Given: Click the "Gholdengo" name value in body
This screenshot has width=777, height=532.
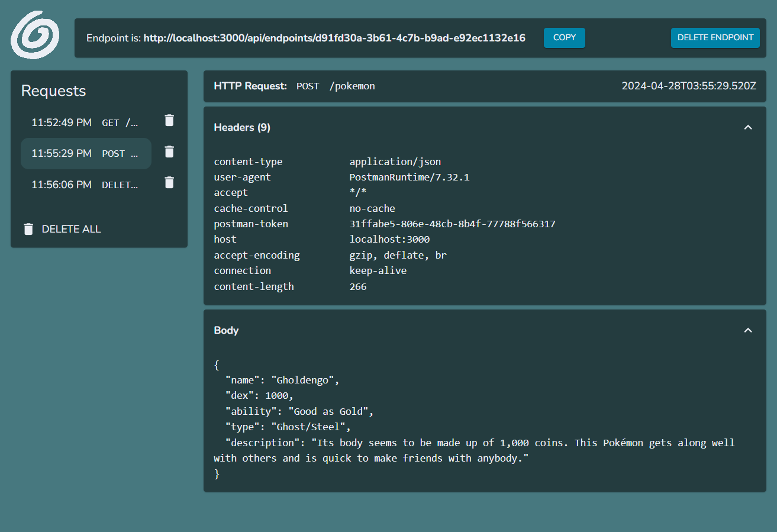Looking at the screenshot, I should 302,381.
